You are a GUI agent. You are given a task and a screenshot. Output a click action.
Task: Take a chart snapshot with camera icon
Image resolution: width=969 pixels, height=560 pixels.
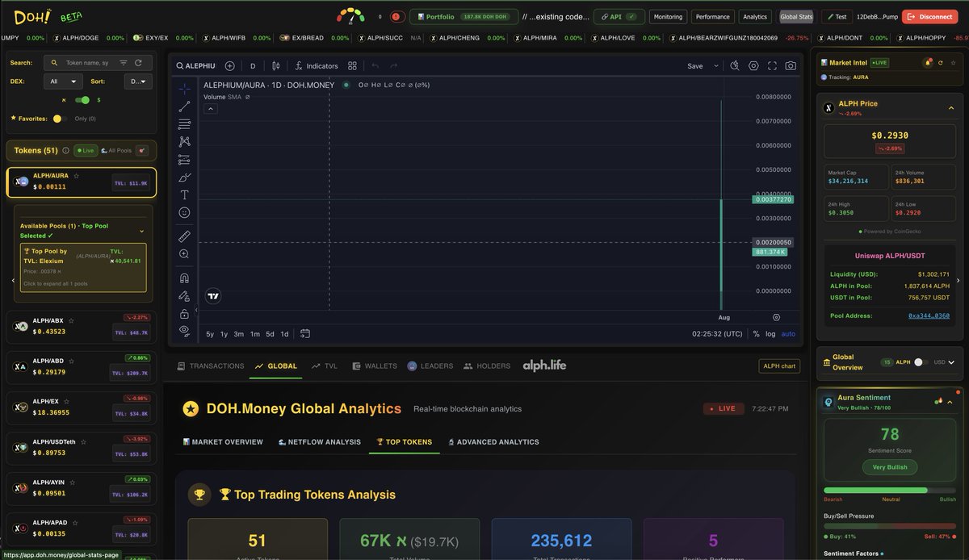pos(791,66)
